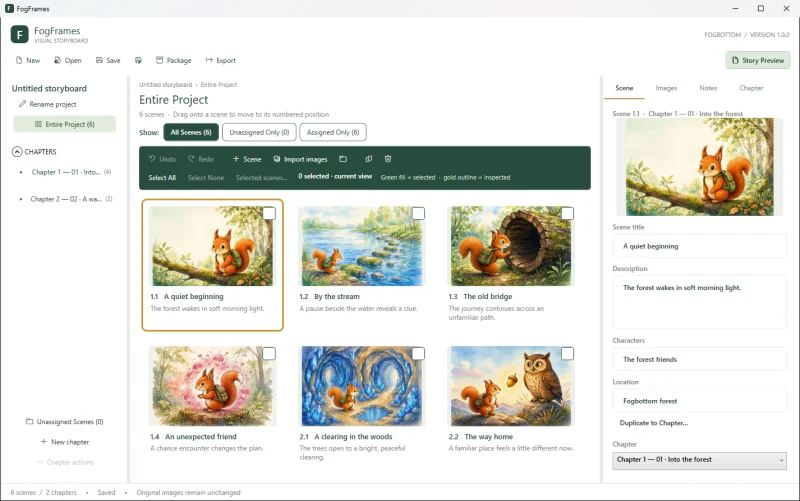Image resolution: width=800 pixels, height=501 pixels.
Task: Select Entire Project (6) in sidebar
Action: (x=65, y=124)
